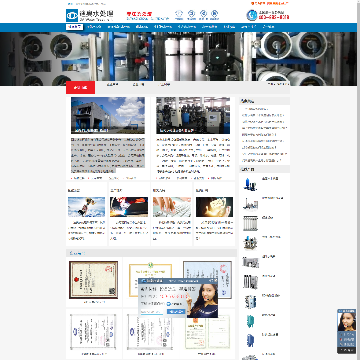Close the chat popup window
This screenshot has height=360, width=360.
point(216,281)
